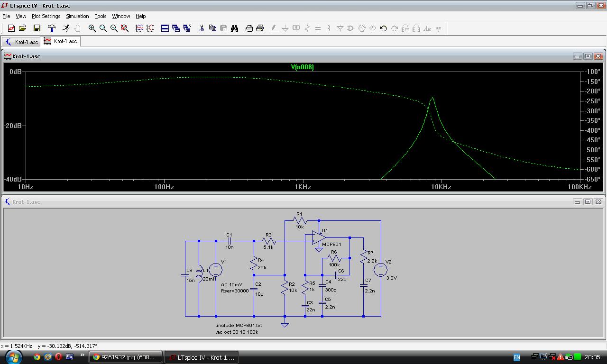
Task: Switch to Chrome 9261932.jpg taskbar window
Action: tap(126, 357)
